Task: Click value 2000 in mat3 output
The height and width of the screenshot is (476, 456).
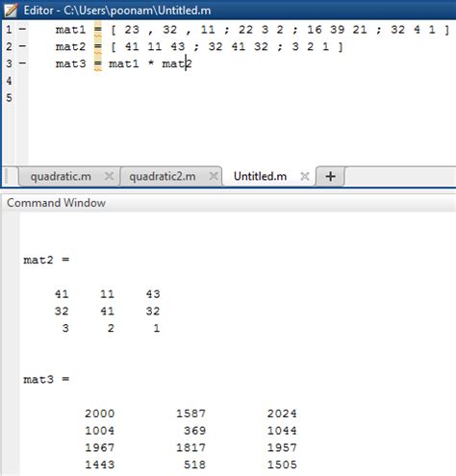Action: [x=100, y=413]
